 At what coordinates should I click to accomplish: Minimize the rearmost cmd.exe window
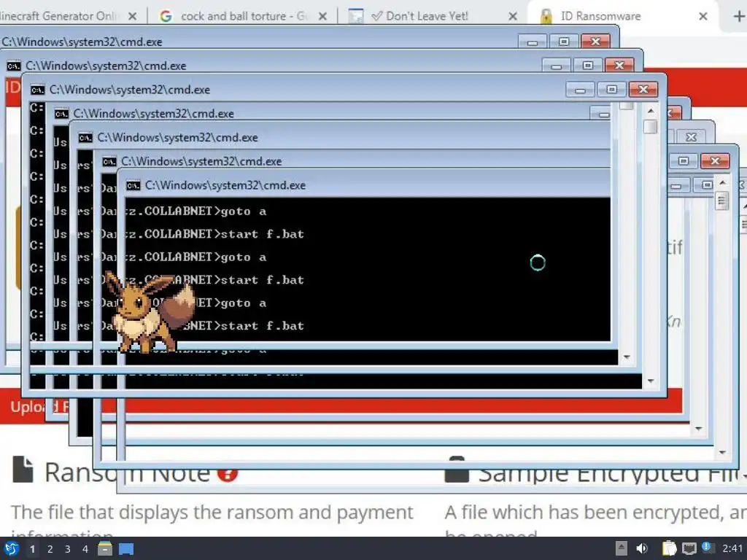[x=532, y=42]
